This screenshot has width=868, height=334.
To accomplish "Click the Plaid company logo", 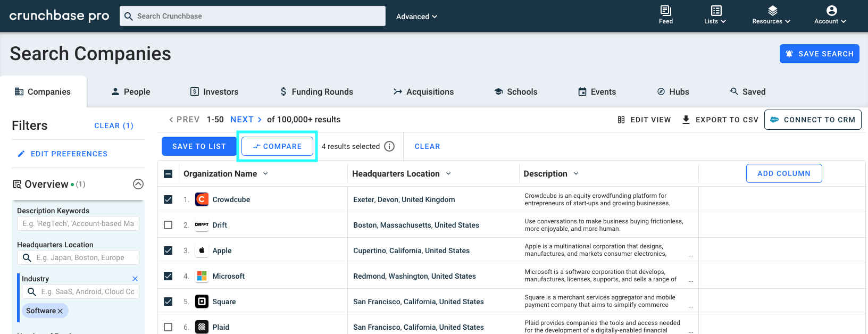I will pos(202,327).
